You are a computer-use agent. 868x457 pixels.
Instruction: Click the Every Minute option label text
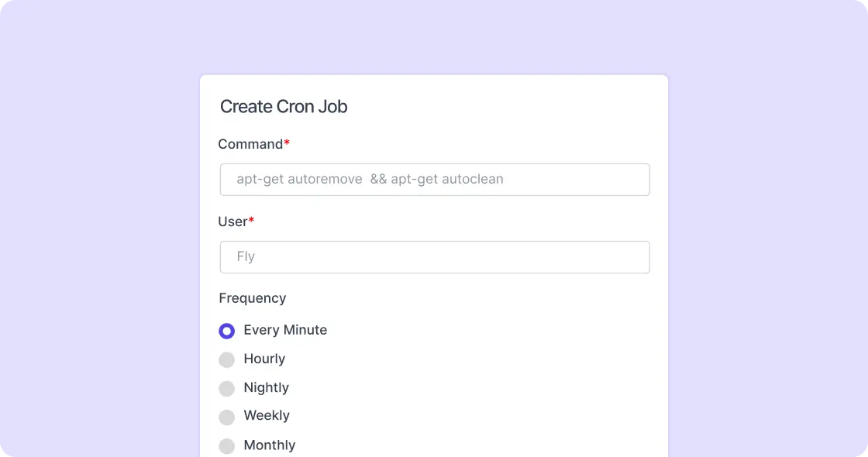tap(285, 330)
